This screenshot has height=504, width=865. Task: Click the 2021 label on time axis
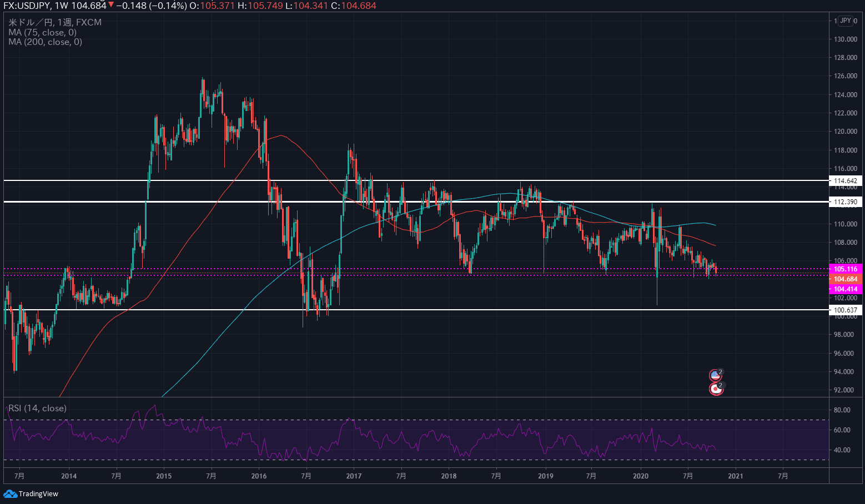click(735, 476)
